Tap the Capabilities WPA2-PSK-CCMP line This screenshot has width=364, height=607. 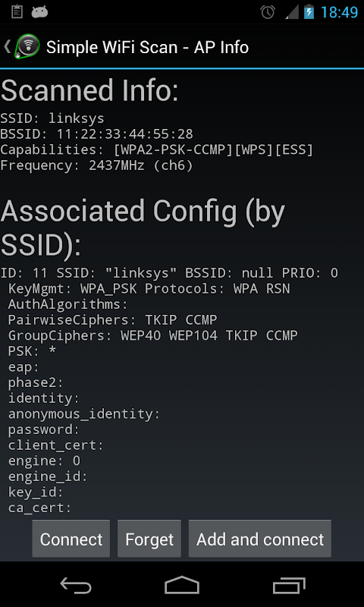pyautogui.click(x=157, y=149)
